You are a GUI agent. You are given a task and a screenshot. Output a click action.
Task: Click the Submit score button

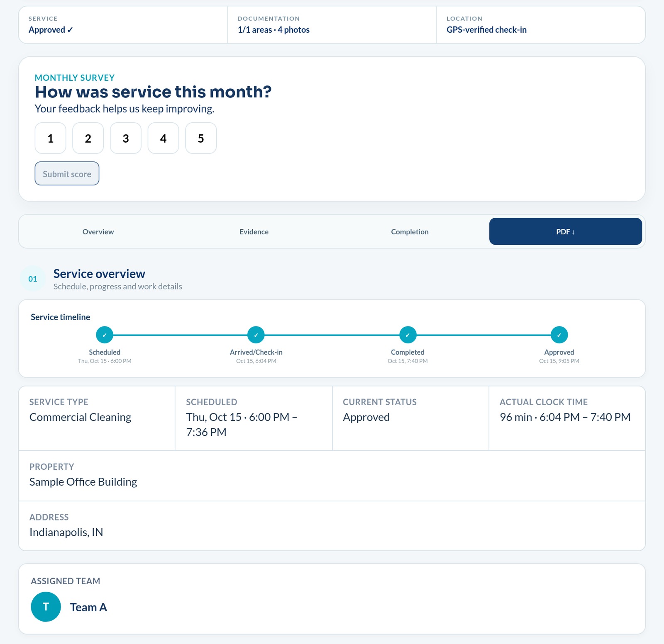pos(67,173)
